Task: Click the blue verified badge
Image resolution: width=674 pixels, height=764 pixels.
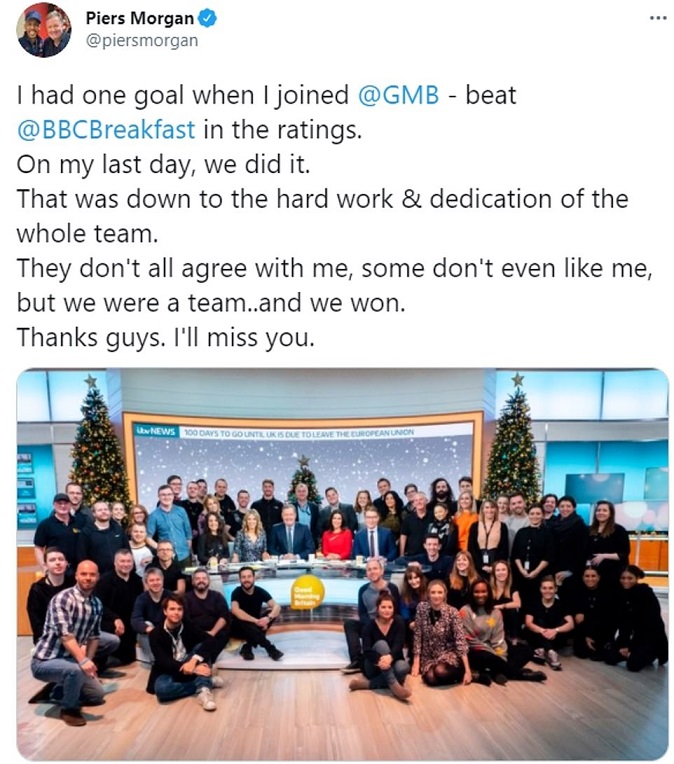Action: point(209,18)
